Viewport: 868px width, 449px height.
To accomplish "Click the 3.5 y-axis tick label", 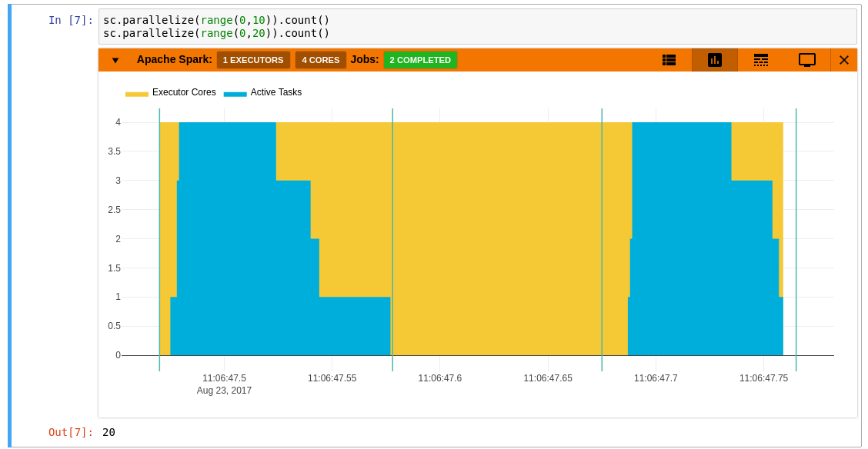I will click(x=114, y=151).
